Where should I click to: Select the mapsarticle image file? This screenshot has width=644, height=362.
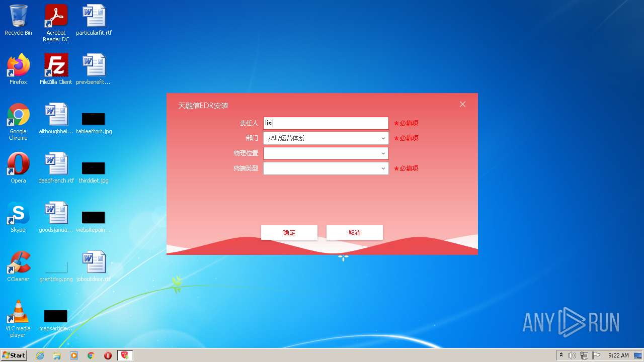coord(56,321)
